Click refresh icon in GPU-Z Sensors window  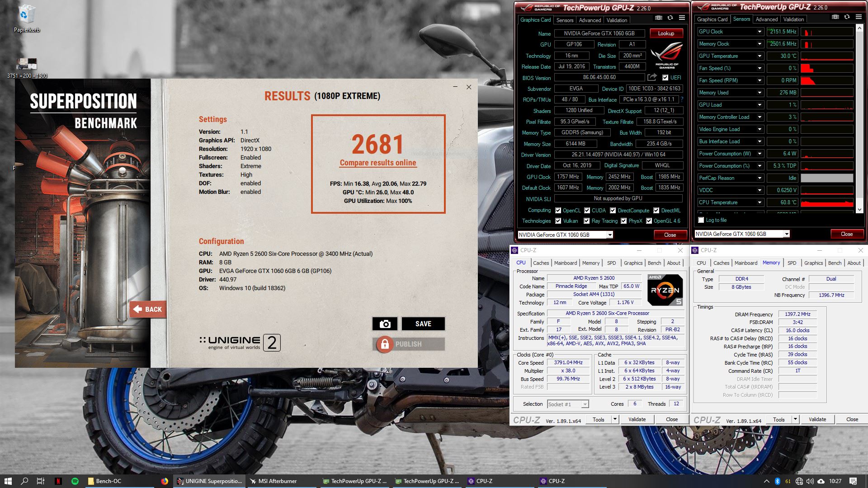847,17
